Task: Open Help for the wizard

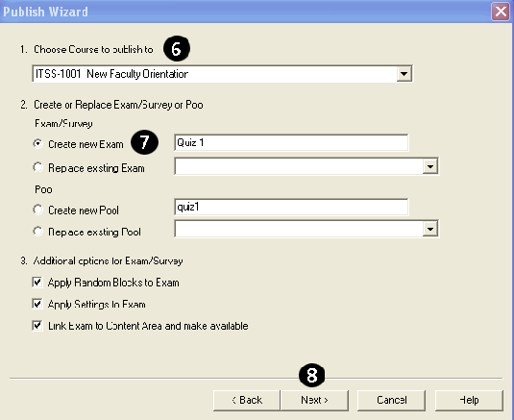Action: pyautogui.click(x=469, y=401)
